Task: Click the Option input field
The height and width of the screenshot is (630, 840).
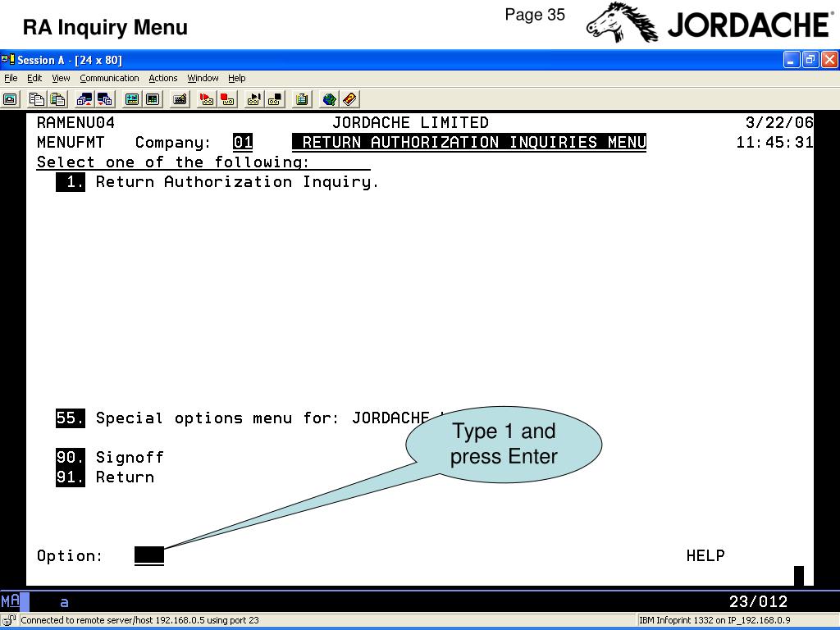Action: pos(149,556)
